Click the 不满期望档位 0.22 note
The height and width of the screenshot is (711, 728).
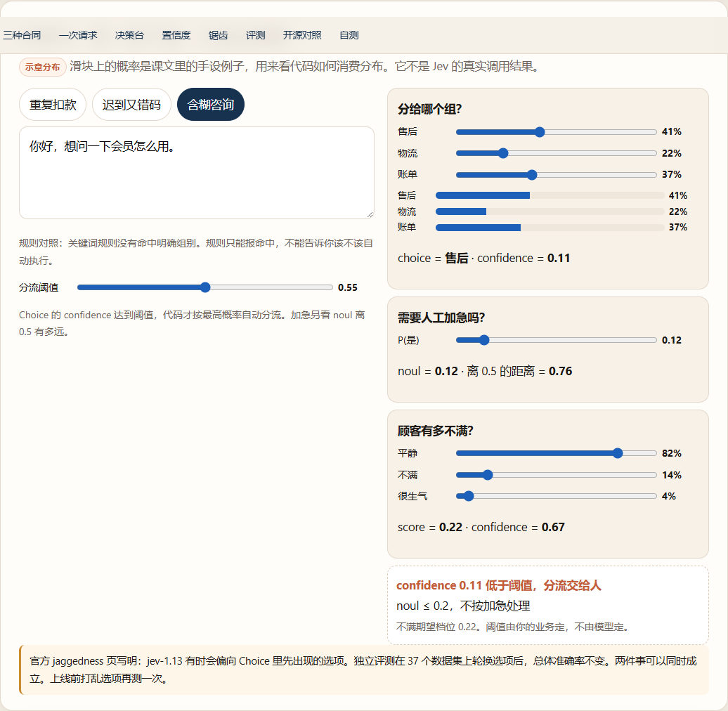pyautogui.click(x=512, y=627)
